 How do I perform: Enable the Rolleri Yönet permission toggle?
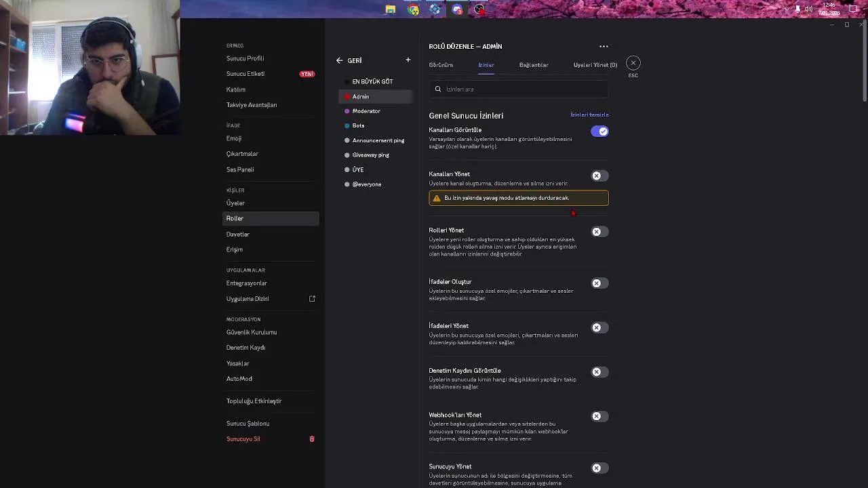599,232
